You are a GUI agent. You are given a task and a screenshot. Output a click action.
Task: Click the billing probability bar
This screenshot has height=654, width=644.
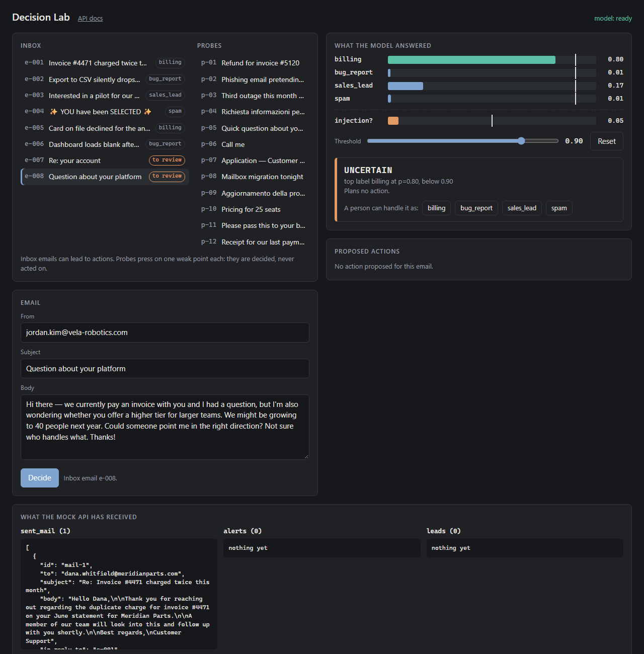click(492, 60)
